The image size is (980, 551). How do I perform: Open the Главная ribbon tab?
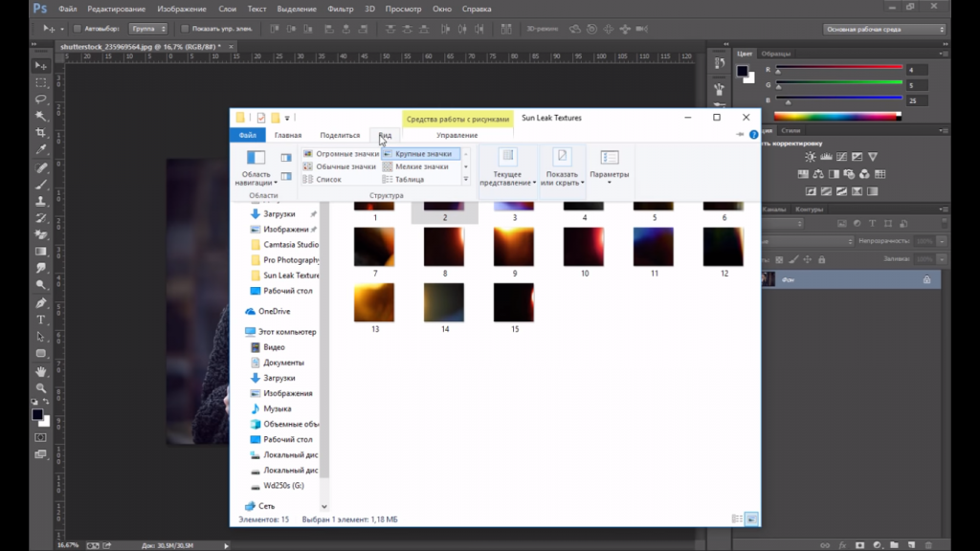[x=287, y=135]
